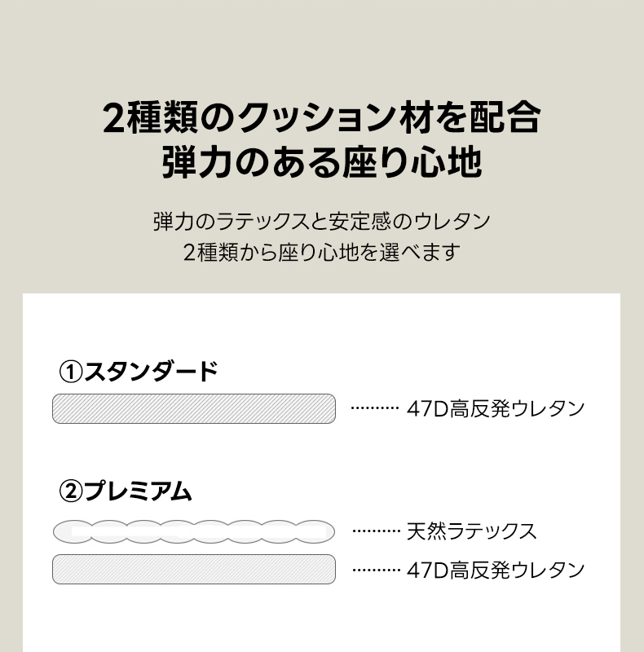This screenshot has height=652, width=644.
Task: Click 47D高反発ウレタン label under プレミアム
Action: [x=496, y=569]
